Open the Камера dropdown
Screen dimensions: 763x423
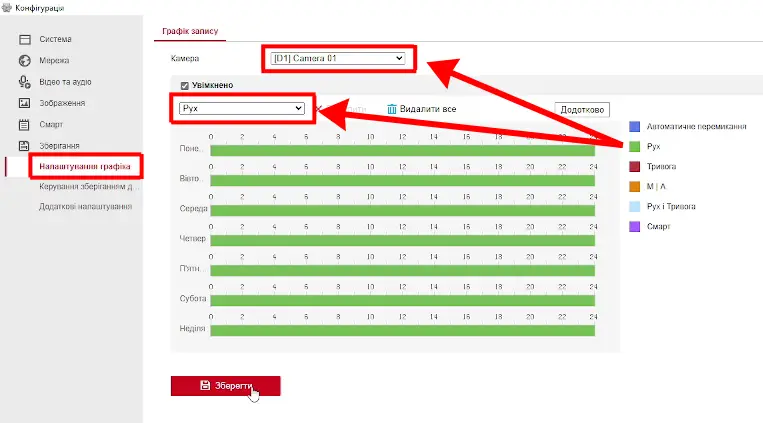tap(338, 59)
